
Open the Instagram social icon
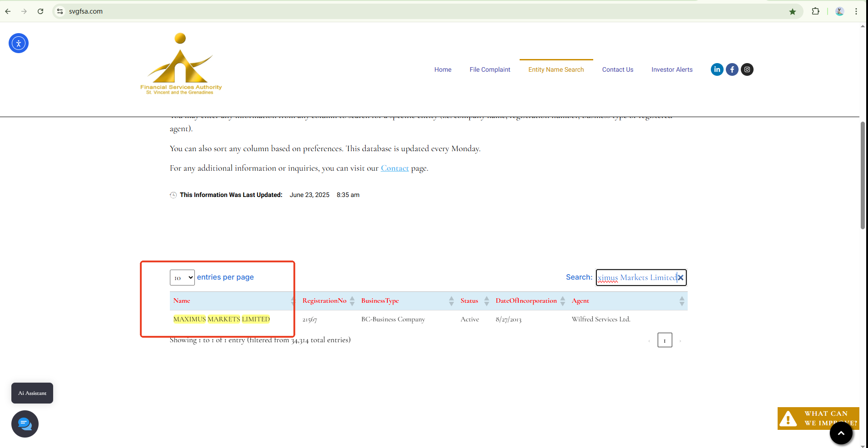(x=747, y=69)
